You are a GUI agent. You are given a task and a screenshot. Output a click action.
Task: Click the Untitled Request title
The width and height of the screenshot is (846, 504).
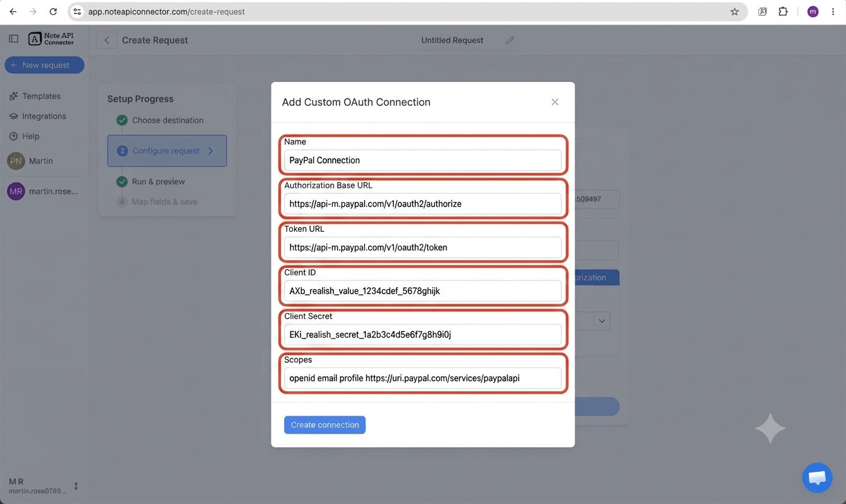tap(452, 40)
